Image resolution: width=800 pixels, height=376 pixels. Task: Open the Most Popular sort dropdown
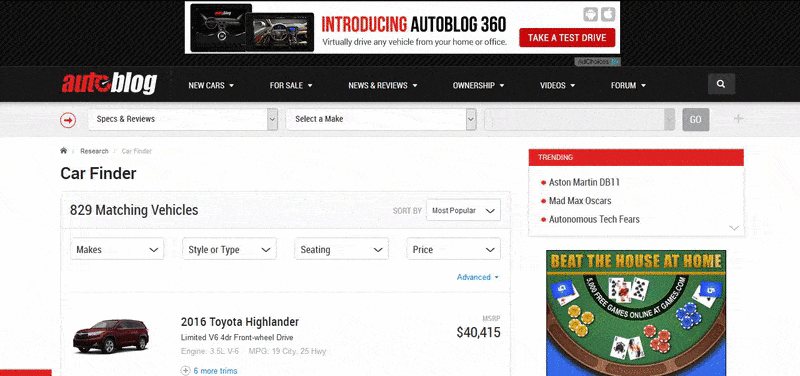(463, 210)
